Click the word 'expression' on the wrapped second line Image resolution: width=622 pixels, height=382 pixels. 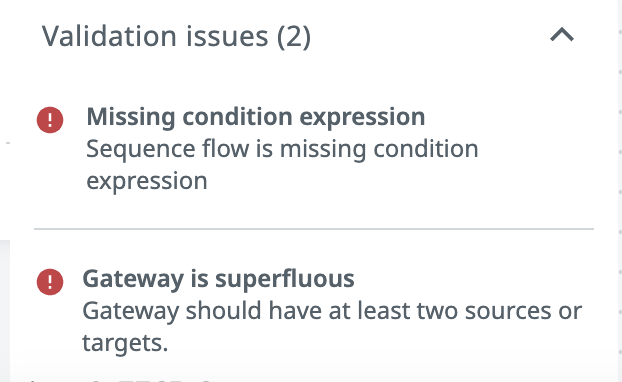[147, 182]
